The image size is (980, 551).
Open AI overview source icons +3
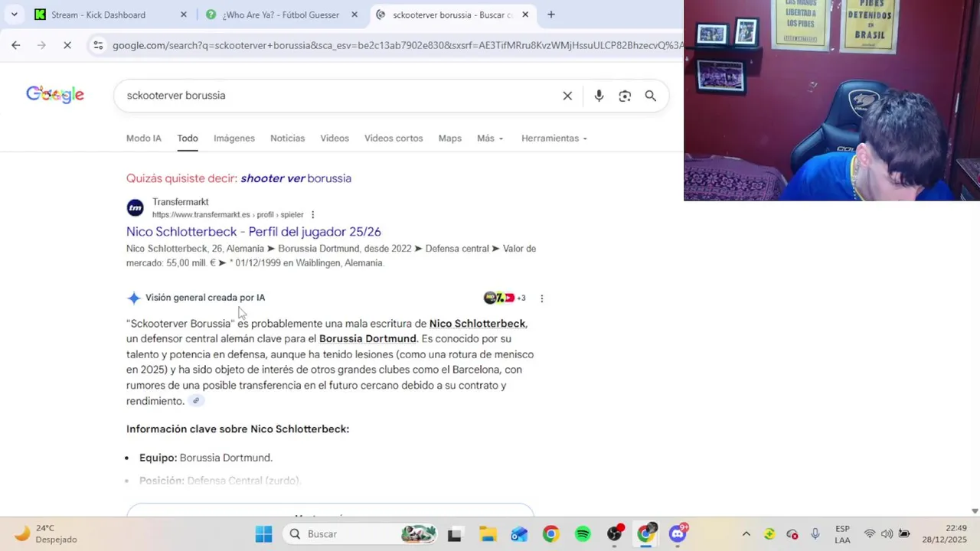[x=505, y=298]
